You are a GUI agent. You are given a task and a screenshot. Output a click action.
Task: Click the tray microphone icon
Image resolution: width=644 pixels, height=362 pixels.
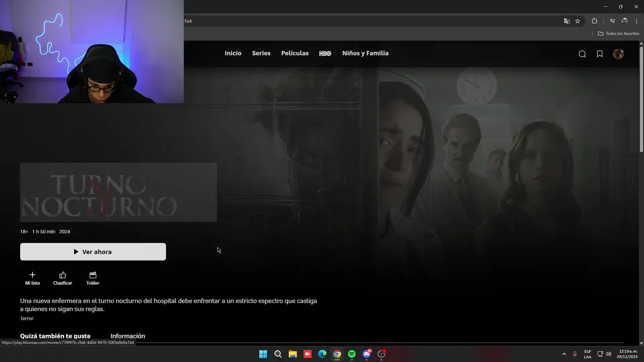[575, 354]
